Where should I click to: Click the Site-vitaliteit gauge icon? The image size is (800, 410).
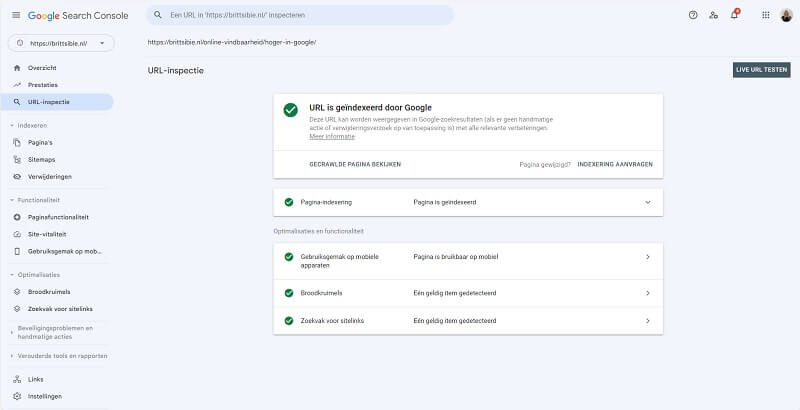pyautogui.click(x=17, y=234)
